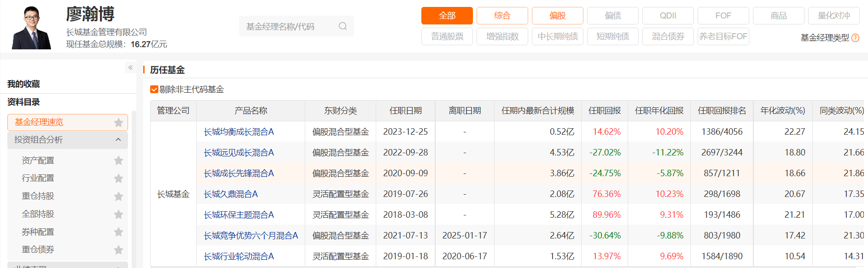Open 长城远见成长混合A fund link
Image resolution: width=868 pixels, height=268 pixels.
tap(239, 153)
